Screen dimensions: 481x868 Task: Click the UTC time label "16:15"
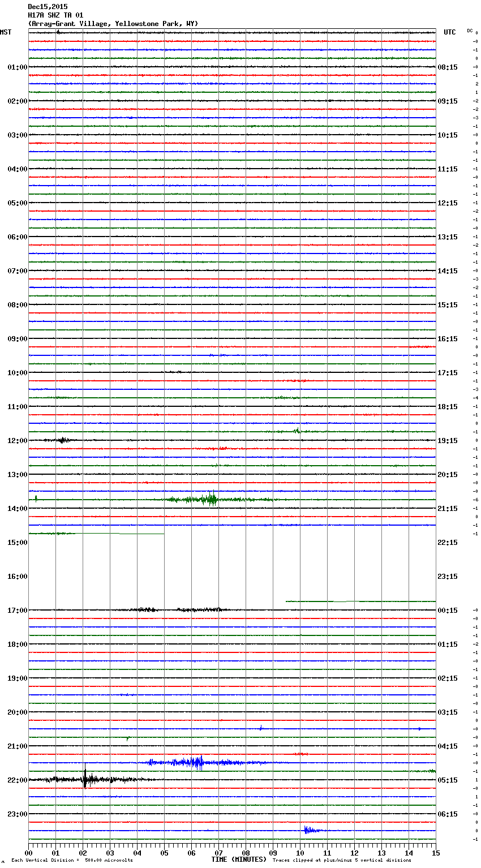click(x=448, y=339)
